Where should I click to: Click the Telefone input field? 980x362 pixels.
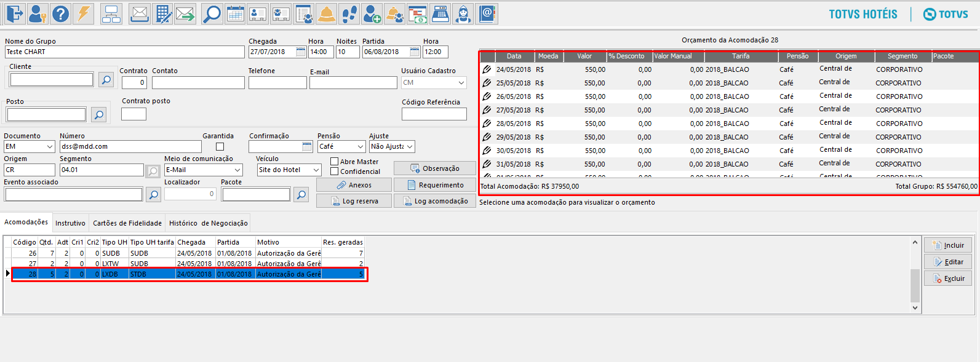coord(277,82)
